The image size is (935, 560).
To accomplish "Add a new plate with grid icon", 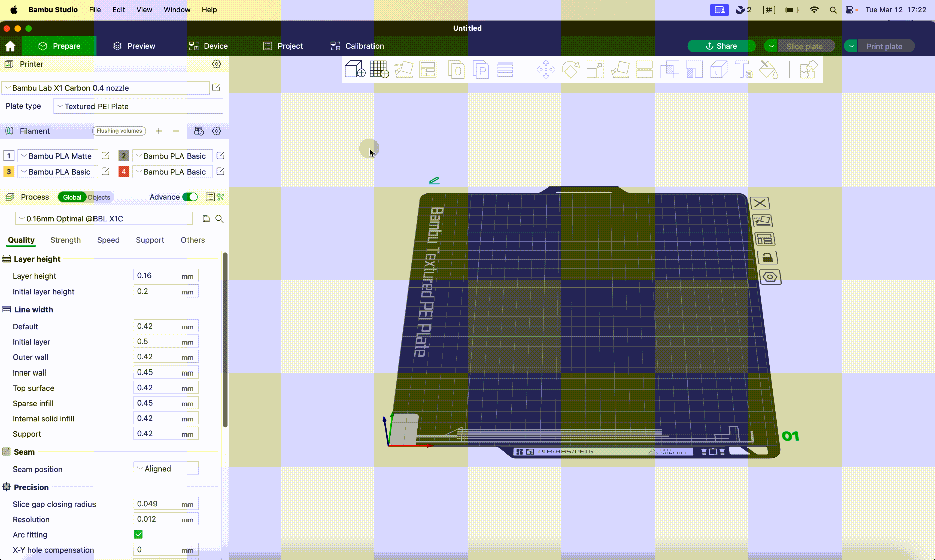I will 379,69.
